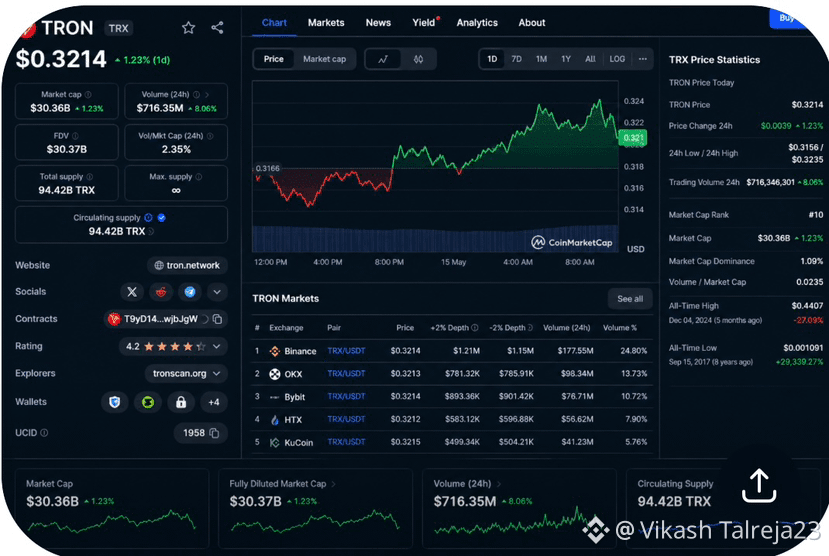Click the share icon beside TRX
This screenshot has height=556, width=829.
tap(217, 27)
